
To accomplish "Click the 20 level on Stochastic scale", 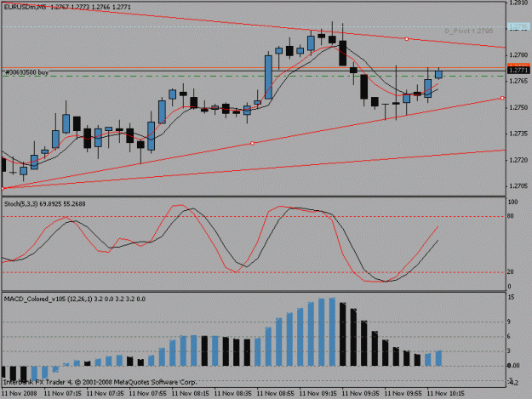I will (x=511, y=272).
